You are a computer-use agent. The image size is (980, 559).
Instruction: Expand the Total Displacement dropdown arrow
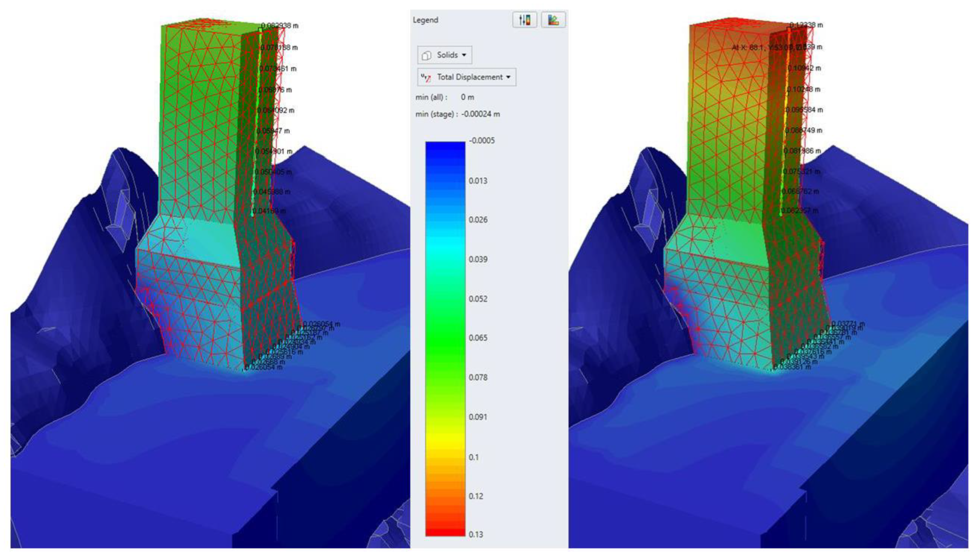click(508, 77)
